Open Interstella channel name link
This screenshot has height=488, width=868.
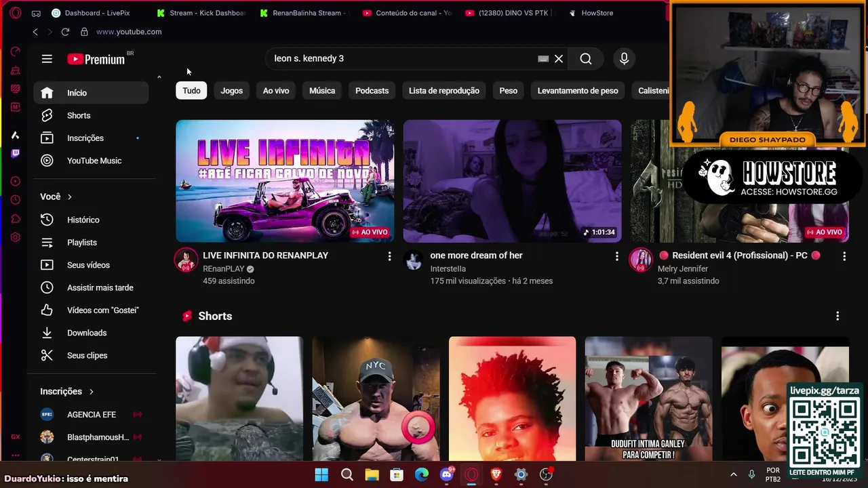[x=448, y=269]
